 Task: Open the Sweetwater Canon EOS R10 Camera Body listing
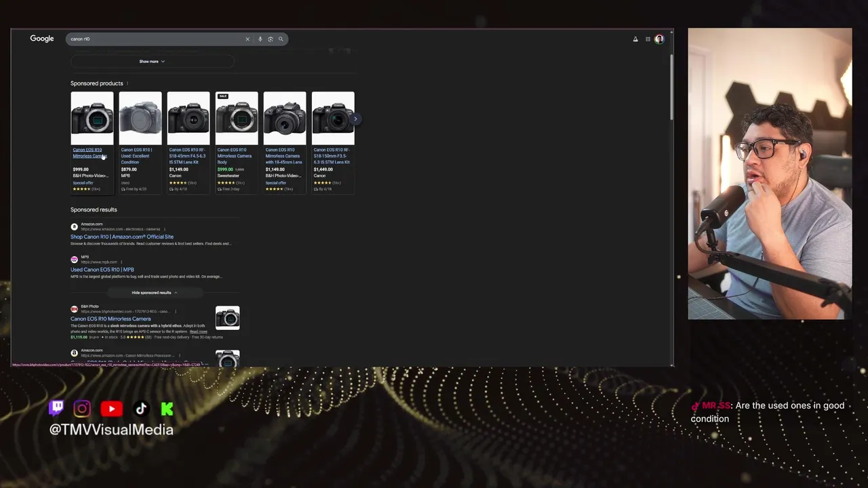tap(234, 156)
